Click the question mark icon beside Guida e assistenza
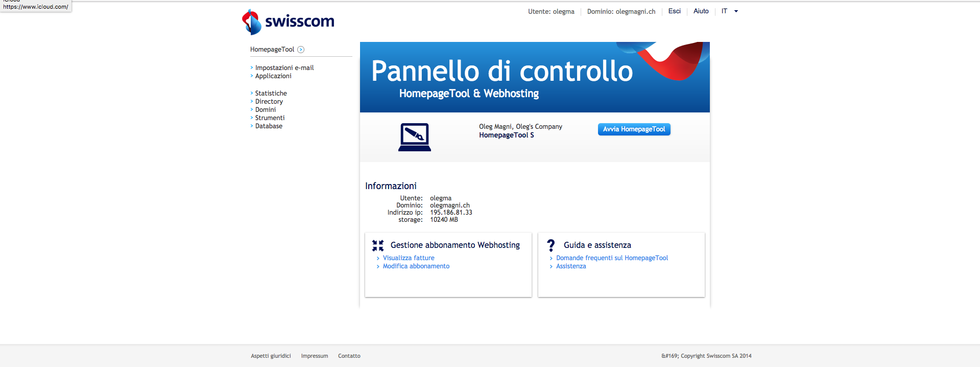 pos(551,246)
